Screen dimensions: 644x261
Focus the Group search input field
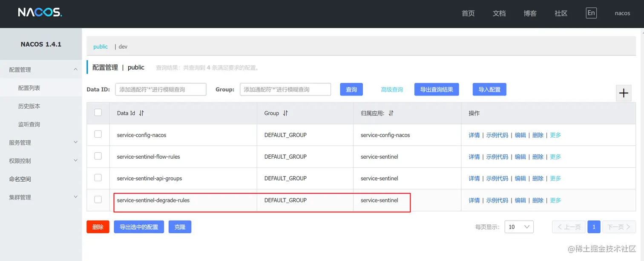coord(285,90)
